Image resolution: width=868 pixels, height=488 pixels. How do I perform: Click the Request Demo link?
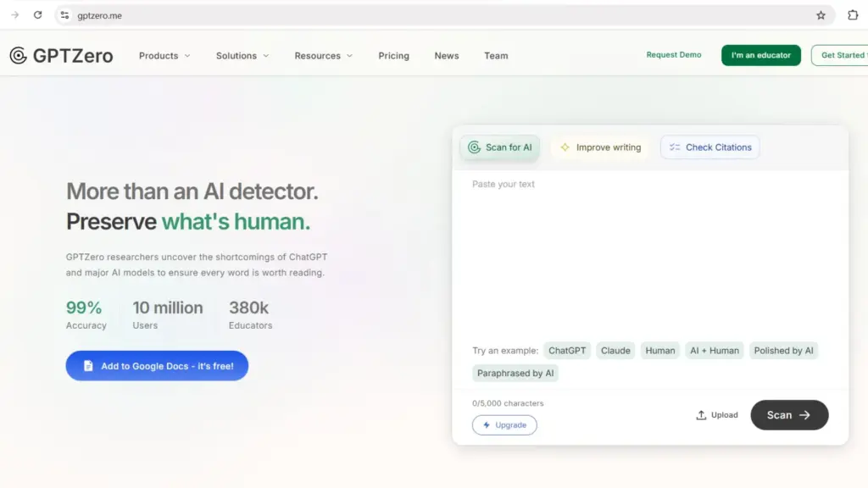674,55
